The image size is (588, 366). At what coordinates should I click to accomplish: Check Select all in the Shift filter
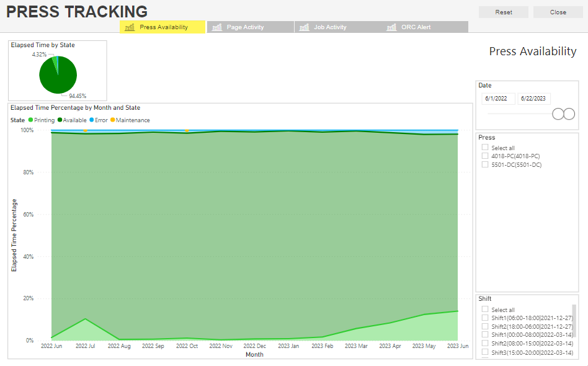click(x=485, y=310)
